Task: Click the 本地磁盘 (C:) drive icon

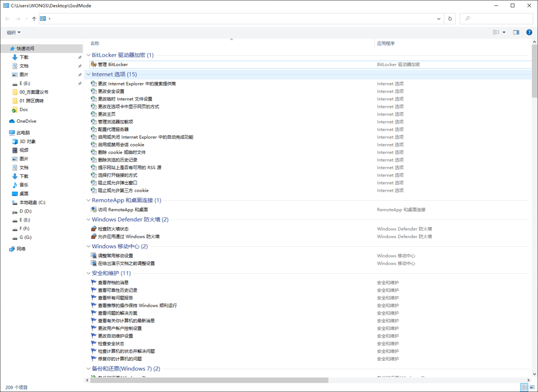Action: click(15, 203)
